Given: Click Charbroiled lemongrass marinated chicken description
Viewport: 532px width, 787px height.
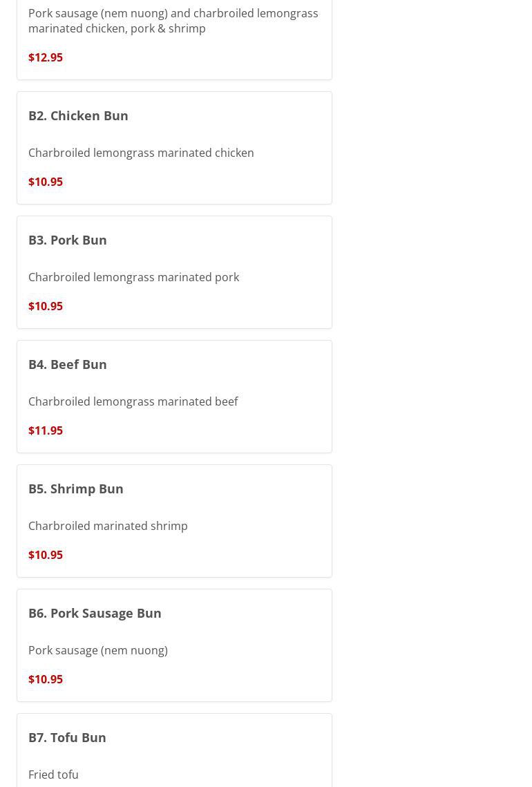Looking at the screenshot, I should [141, 153].
